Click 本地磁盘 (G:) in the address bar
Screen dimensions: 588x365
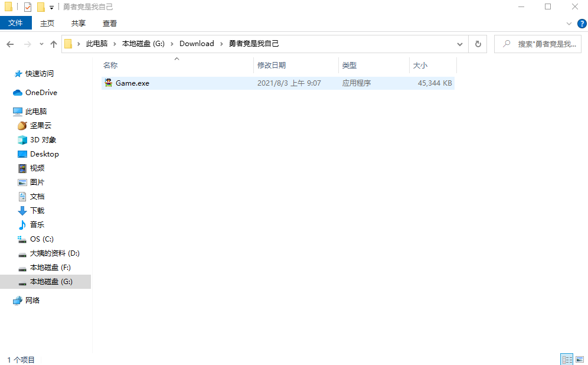pyautogui.click(x=143, y=44)
